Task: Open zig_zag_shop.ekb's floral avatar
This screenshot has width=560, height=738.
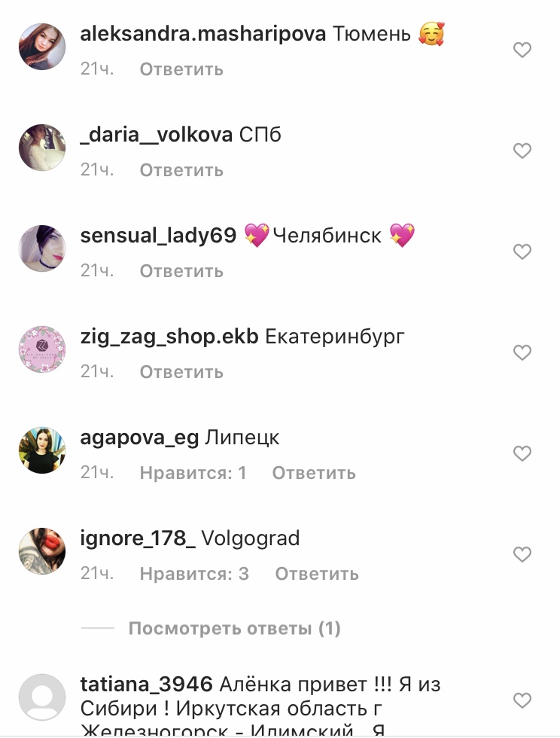Action: (42, 349)
